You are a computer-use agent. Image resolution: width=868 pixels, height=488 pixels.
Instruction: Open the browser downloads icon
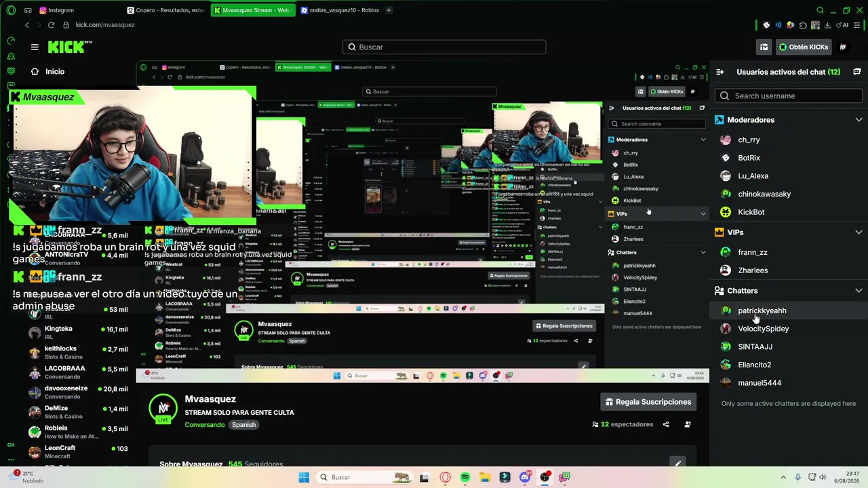827,25
